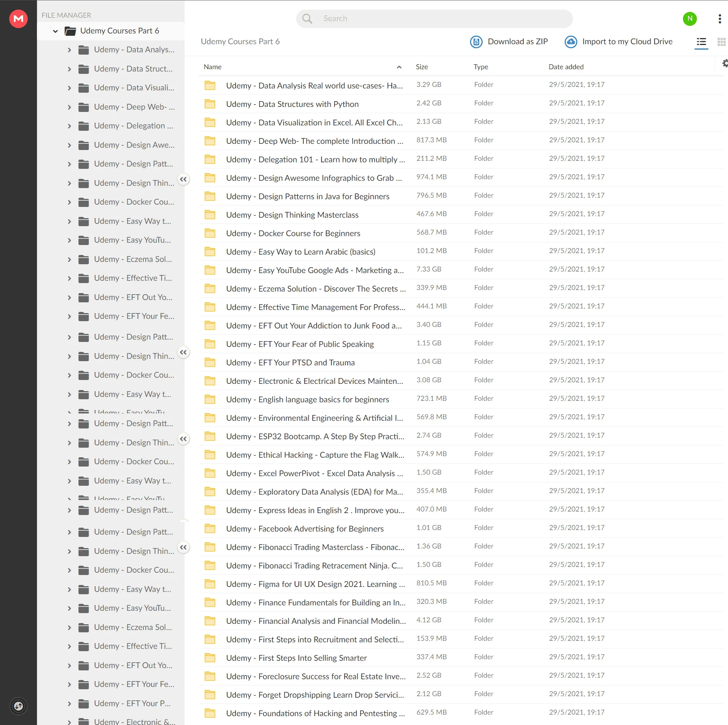Click tree folder icon for Udemy - Deep Web-
This screenshot has height=725, width=728.
tap(83, 107)
